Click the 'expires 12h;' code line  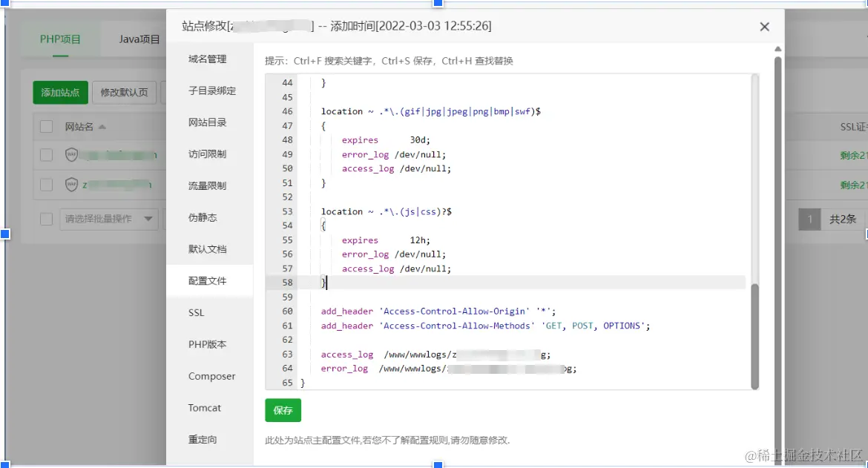386,240
